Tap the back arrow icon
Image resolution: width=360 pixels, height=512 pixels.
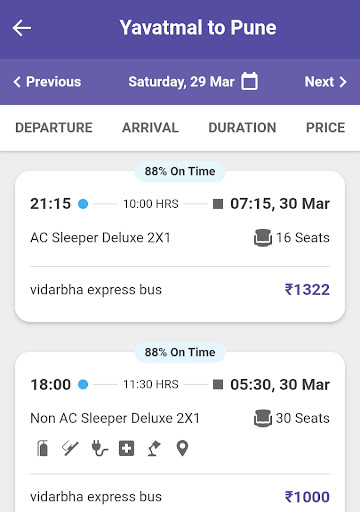coord(22,28)
